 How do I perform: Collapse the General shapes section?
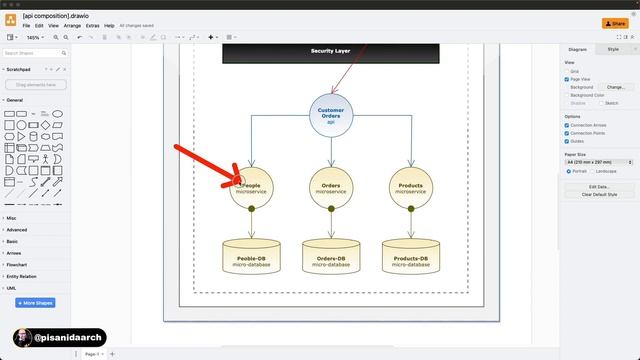tap(15, 100)
